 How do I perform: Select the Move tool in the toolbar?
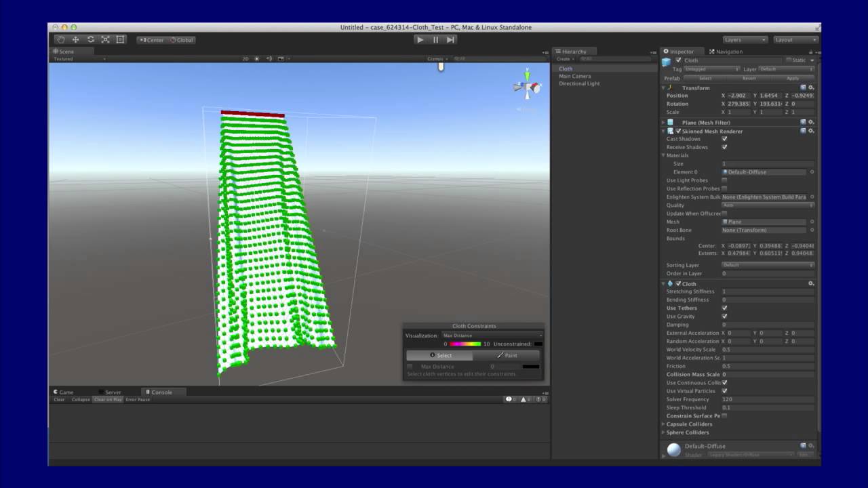point(75,40)
